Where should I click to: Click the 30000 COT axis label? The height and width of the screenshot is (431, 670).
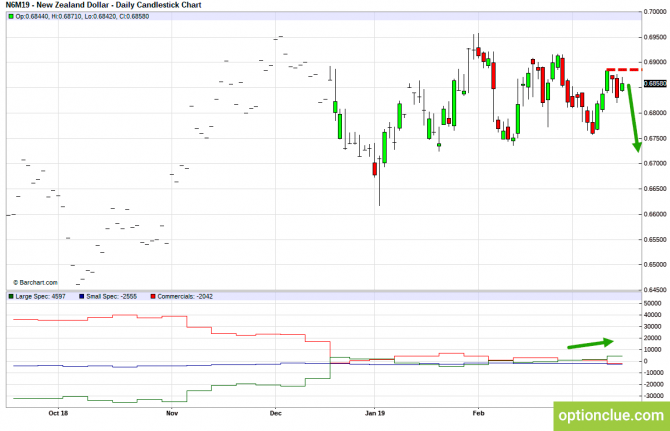coord(652,326)
